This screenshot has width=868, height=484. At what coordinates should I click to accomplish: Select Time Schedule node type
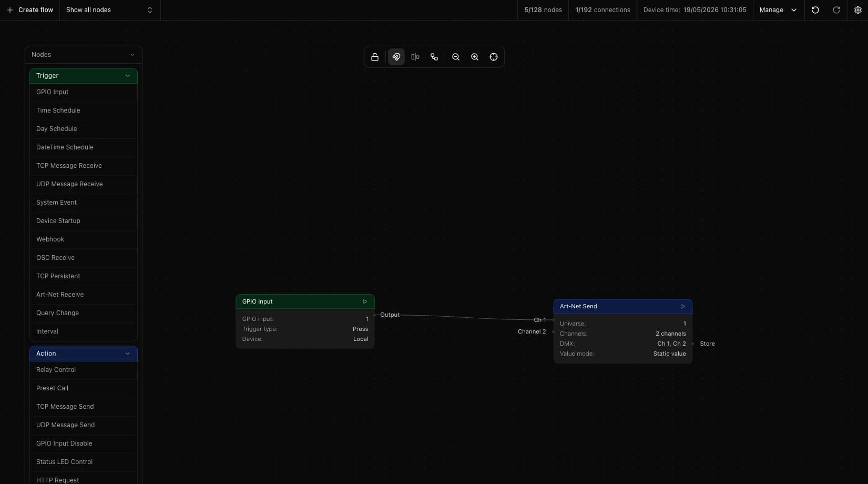coord(84,110)
